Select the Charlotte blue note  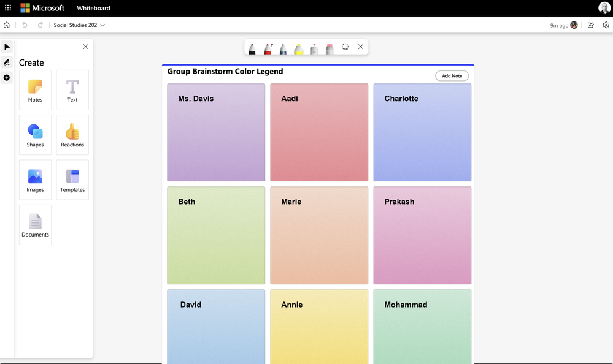[422, 132]
